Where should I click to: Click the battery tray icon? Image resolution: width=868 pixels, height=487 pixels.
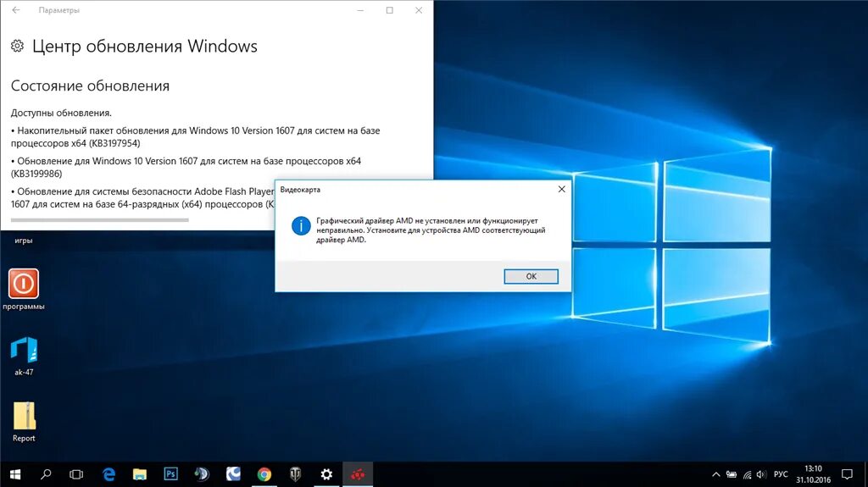[x=732, y=474]
